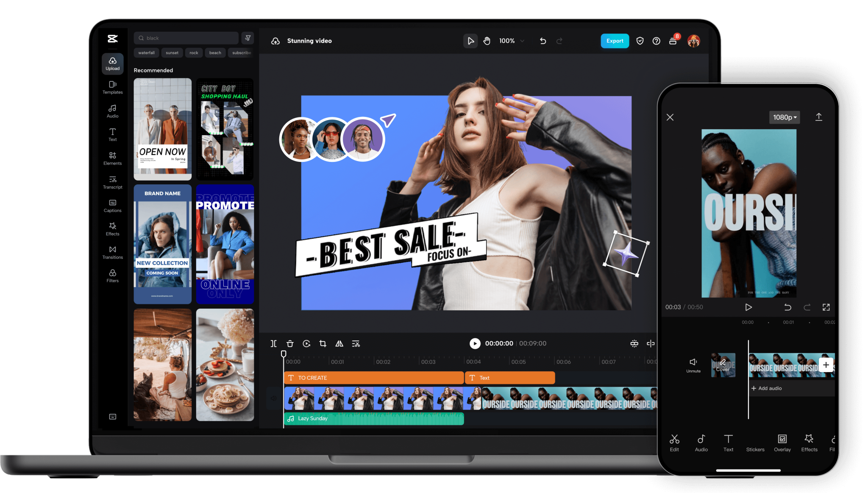Delete the selected clip with the trash icon
868x493 pixels.
pos(290,344)
